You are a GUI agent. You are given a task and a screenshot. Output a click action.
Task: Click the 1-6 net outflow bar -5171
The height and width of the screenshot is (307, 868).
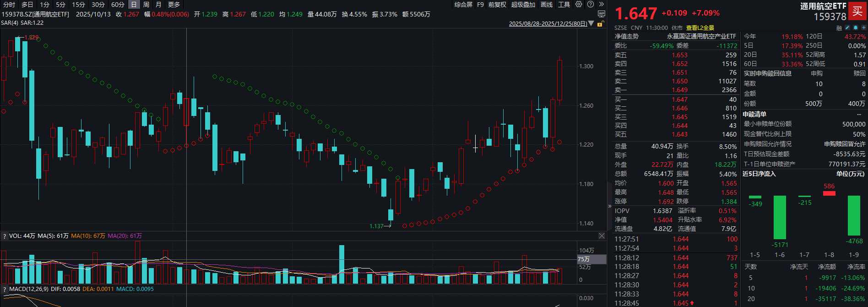(x=780, y=217)
